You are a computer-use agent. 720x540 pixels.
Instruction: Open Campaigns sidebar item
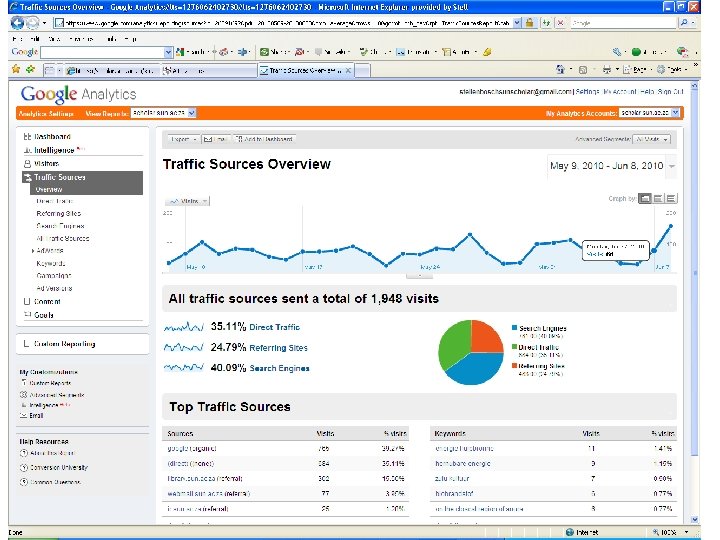click(x=54, y=276)
